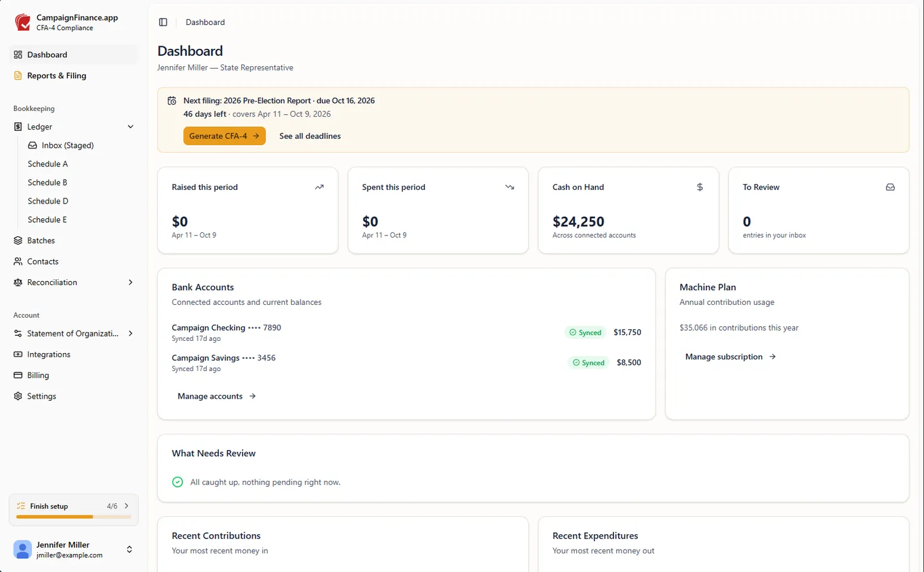Image resolution: width=924 pixels, height=572 pixels.
Task: Click Manage accounts link
Action: pos(217,397)
